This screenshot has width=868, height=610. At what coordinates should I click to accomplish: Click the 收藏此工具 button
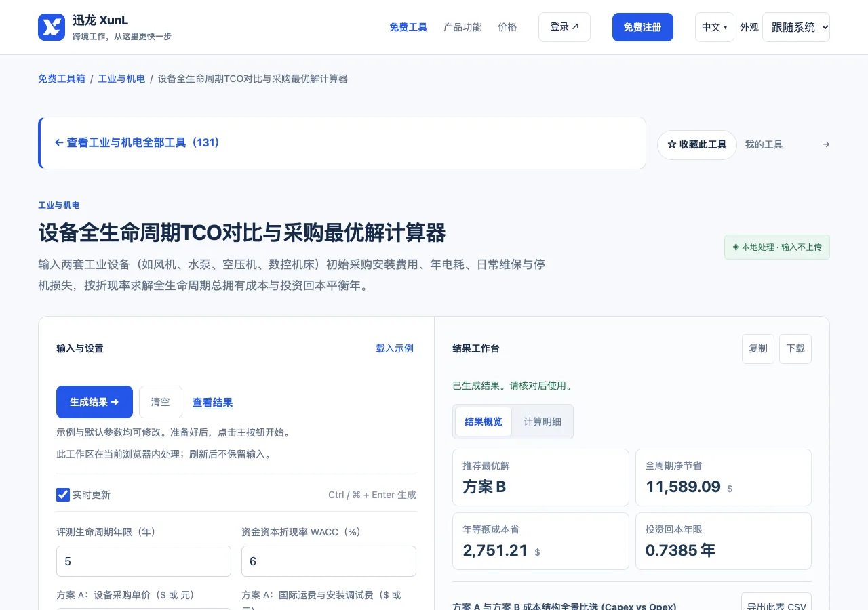(697, 144)
